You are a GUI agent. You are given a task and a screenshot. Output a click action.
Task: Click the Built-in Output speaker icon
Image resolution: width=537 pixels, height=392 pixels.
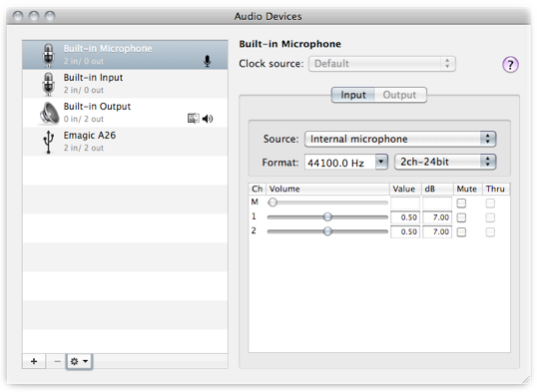[49, 113]
